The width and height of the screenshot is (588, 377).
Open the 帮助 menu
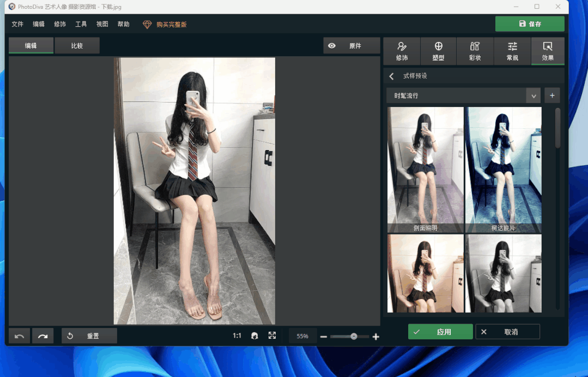click(123, 24)
